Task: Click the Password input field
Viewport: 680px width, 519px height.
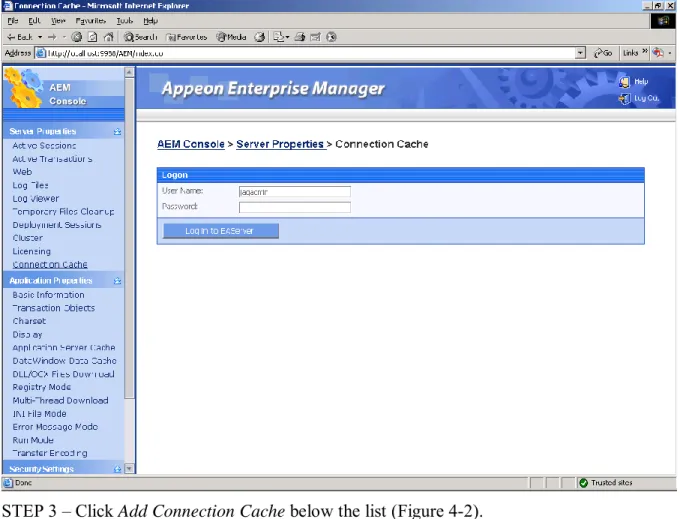Action: [x=294, y=207]
